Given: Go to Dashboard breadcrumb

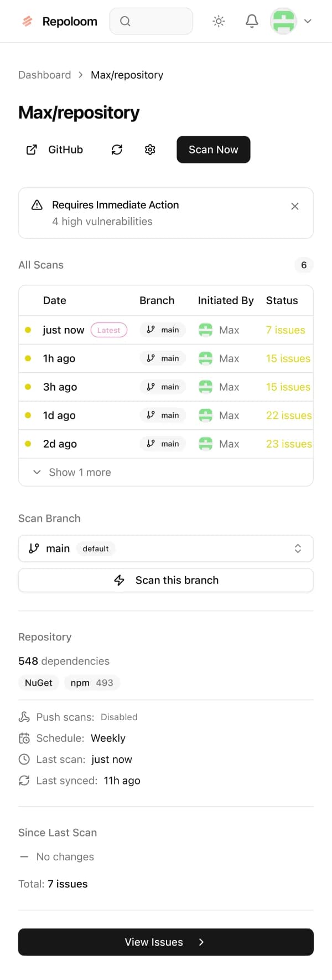Looking at the screenshot, I should click(45, 75).
